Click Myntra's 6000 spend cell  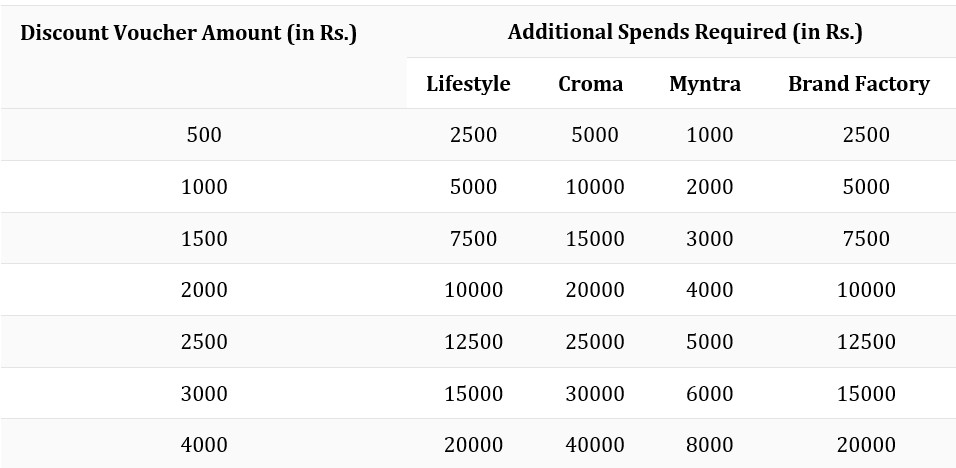click(x=709, y=393)
